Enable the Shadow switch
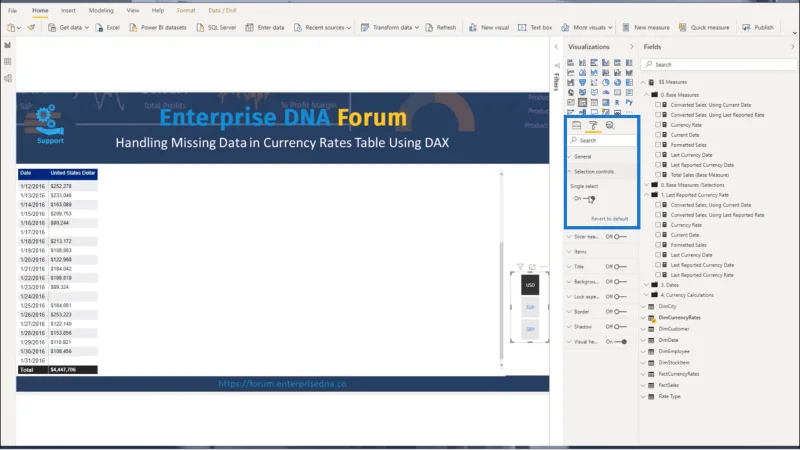 click(x=620, y=327)
